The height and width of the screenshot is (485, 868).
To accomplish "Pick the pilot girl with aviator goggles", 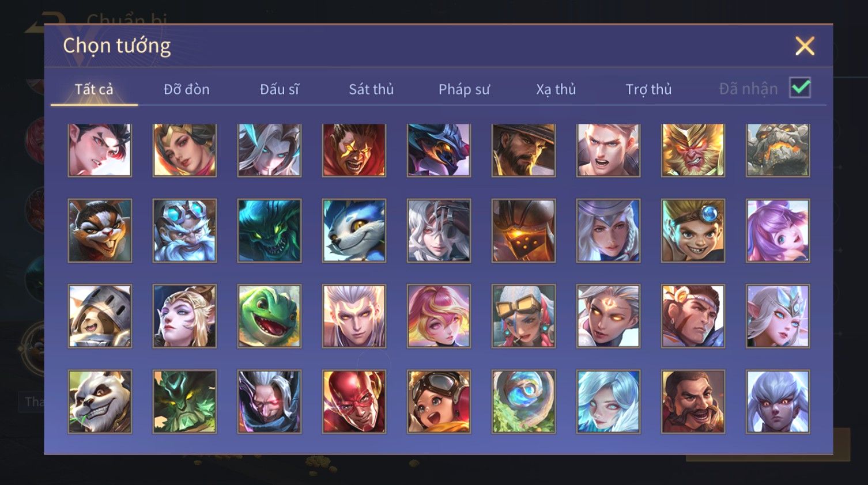I will pos(439,401).
